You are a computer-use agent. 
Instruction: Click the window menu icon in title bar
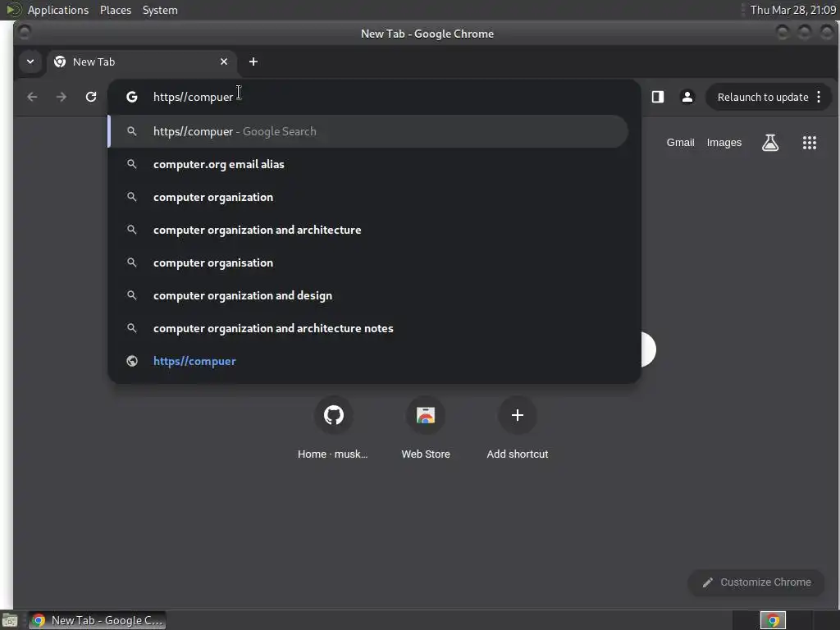click(24, 33)
